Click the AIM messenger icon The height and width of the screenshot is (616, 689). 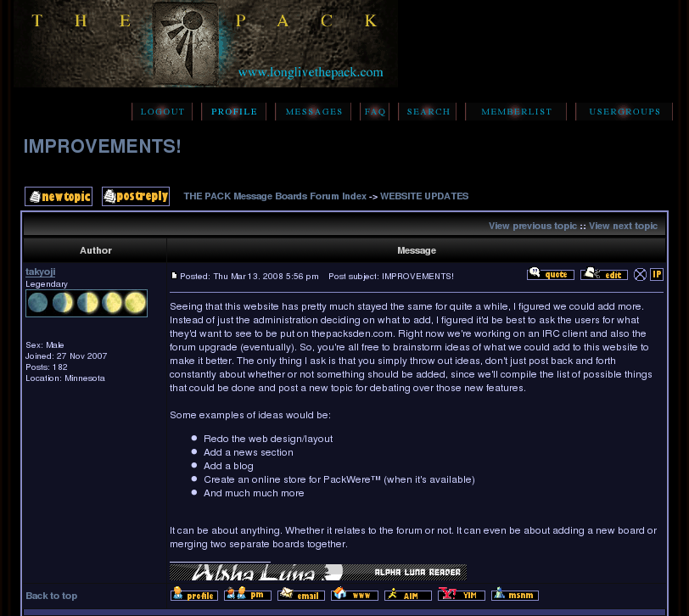pos(408,595)
